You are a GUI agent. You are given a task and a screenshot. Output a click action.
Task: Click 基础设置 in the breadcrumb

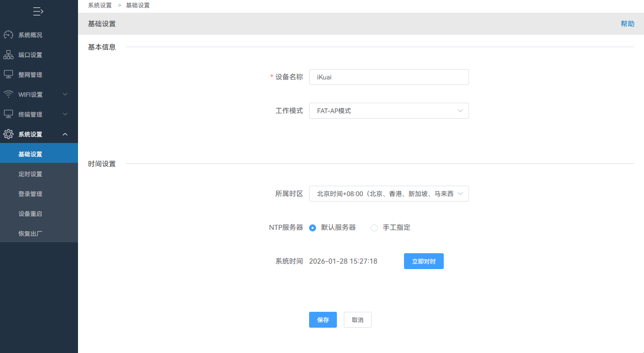coord(138,5)
